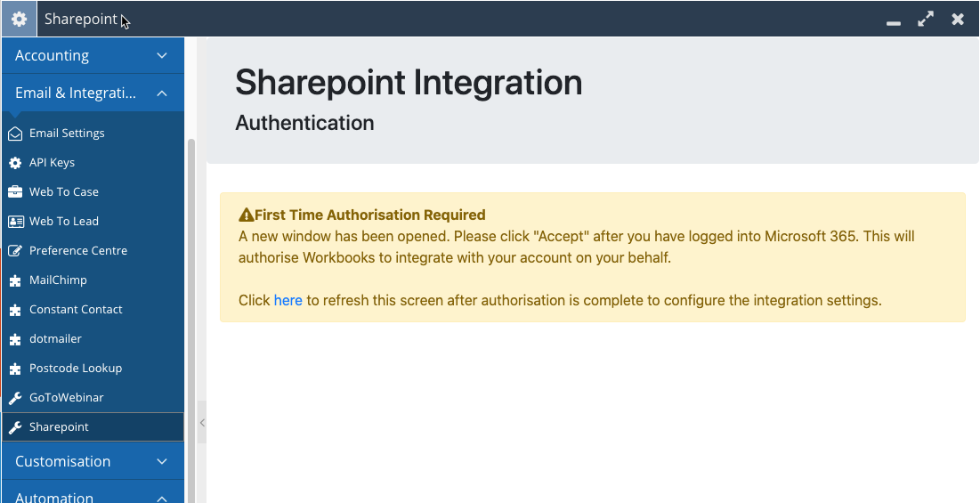Select the Sharepoint sidebar item

click(x=93, y=426)
